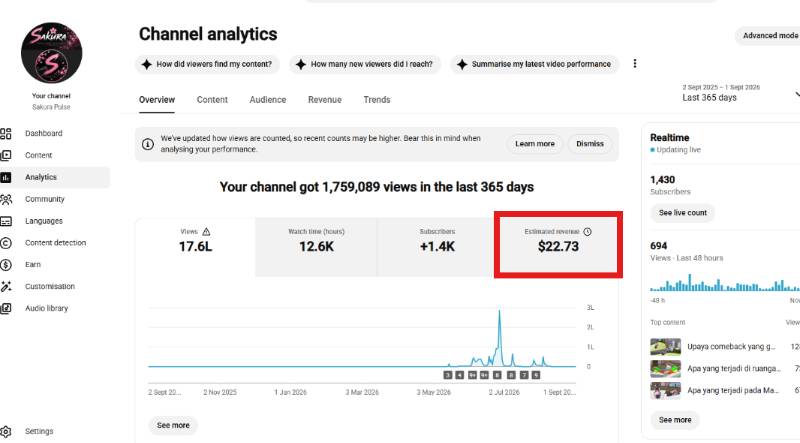This screenshot has width=800, height=443.
Task: Click sparkle icon on 'Summarise my latest video' chip
Action: pos(462,64)
